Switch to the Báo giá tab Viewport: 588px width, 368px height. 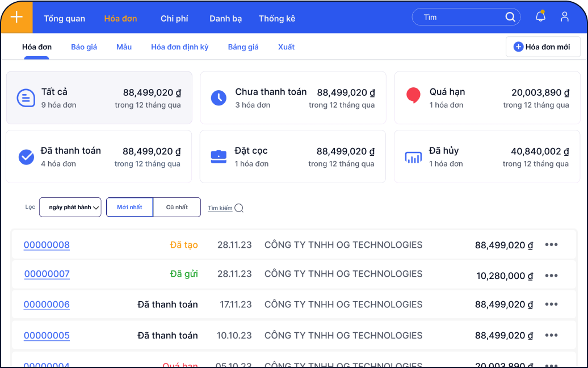tap(84, 47)
